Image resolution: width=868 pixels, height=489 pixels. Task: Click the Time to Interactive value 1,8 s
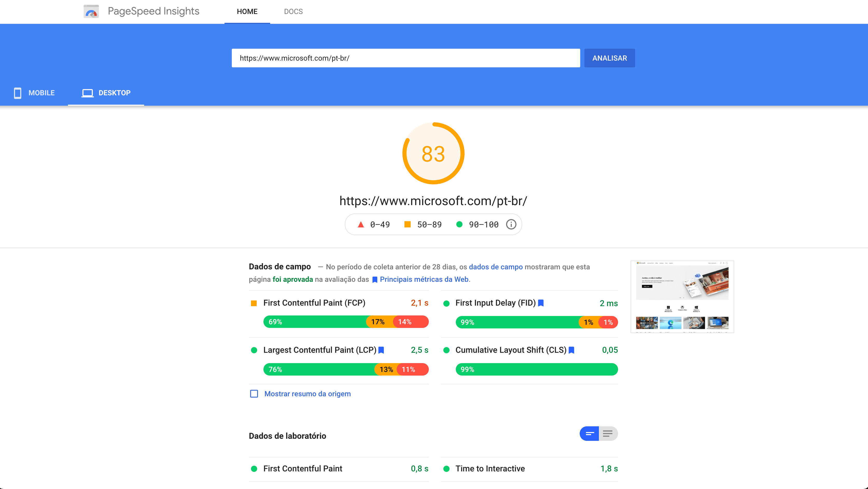(x=609, y=469)
